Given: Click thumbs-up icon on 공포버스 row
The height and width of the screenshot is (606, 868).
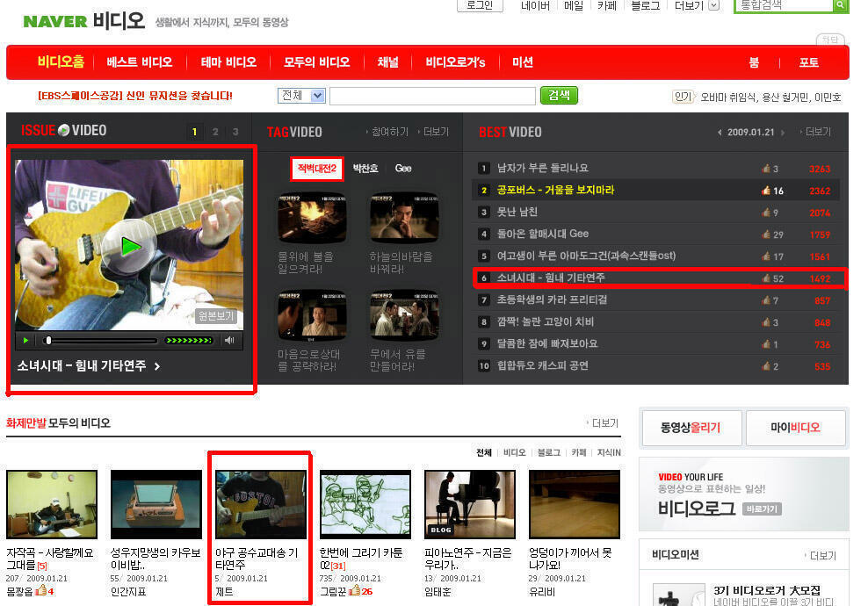Looking at the screenshot, I should pos(766,191).
